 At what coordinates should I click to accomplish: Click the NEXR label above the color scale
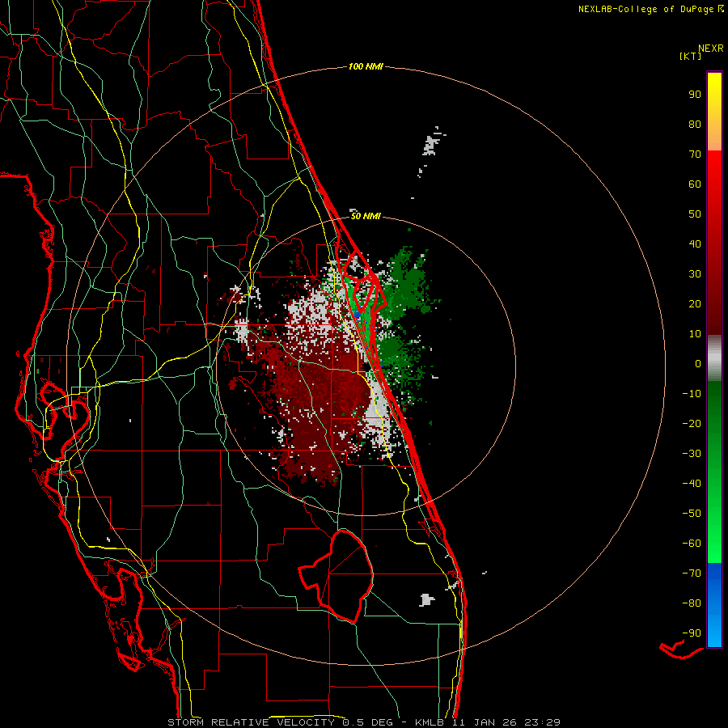click(711, 49)
